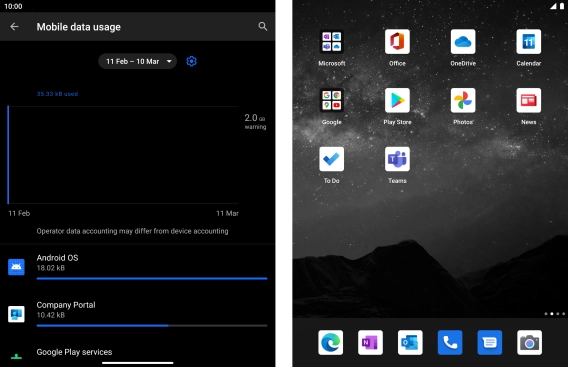Viewport: 568px width, 367px height.
Task: Open the Google apps folder
Action: pos(331,100)
